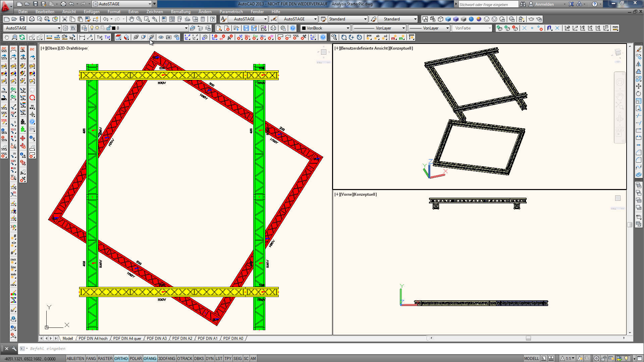Viewport: 644px width, 362px height.
Task: Open the Zeichnen menu
Action: click(x=155, y=11)
